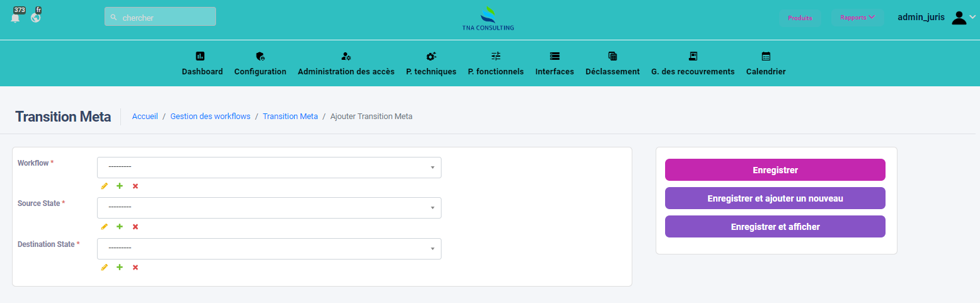Click the pencil edit icon under Destination State
The width and height of the screenshot is (980, 303).
(105, 268)
